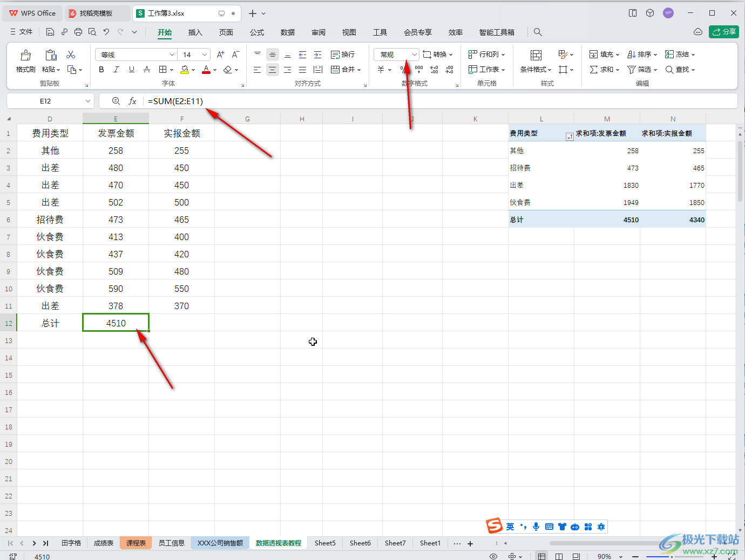
Task: Open the 视图 ribbon tab
Action: pos(349,32)
